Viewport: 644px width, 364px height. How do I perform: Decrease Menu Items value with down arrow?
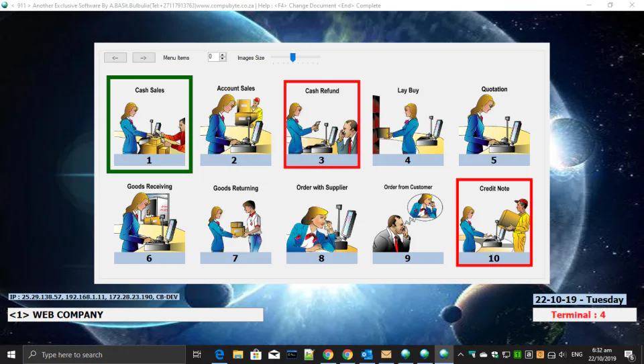tap(223, 59)
